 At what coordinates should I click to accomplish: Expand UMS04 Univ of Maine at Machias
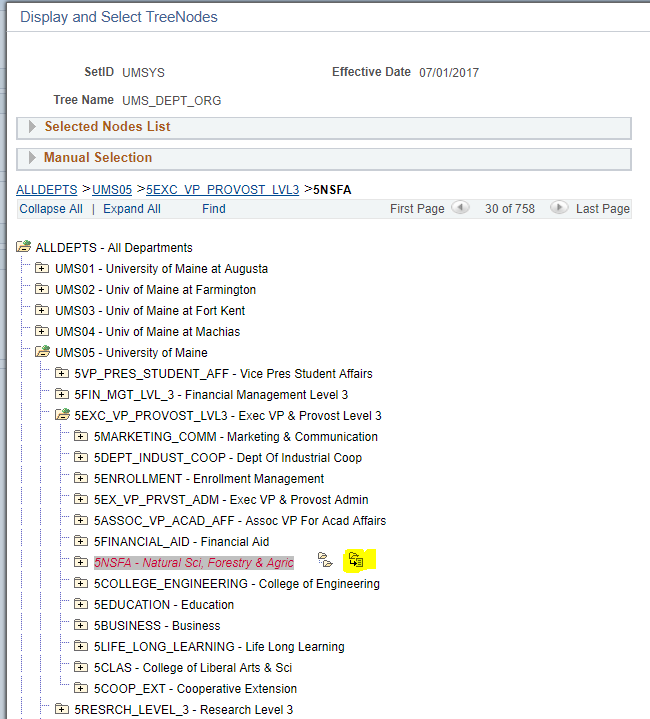pyautogui.click(x=42, y=331)
